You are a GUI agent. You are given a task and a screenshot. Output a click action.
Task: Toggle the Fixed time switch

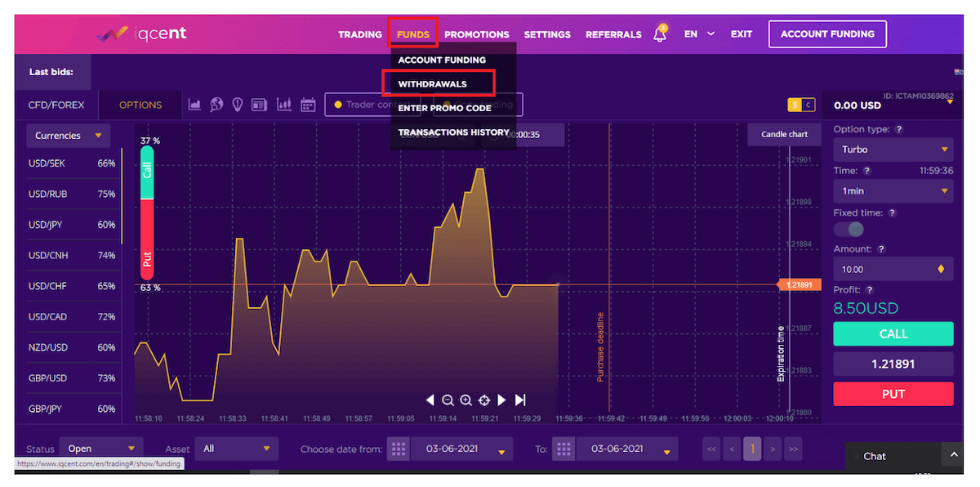click(x=849, y=230)
